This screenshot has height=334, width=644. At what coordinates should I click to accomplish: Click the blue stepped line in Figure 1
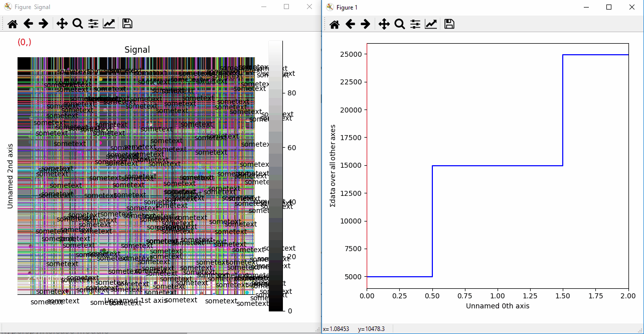coord(502,165)
